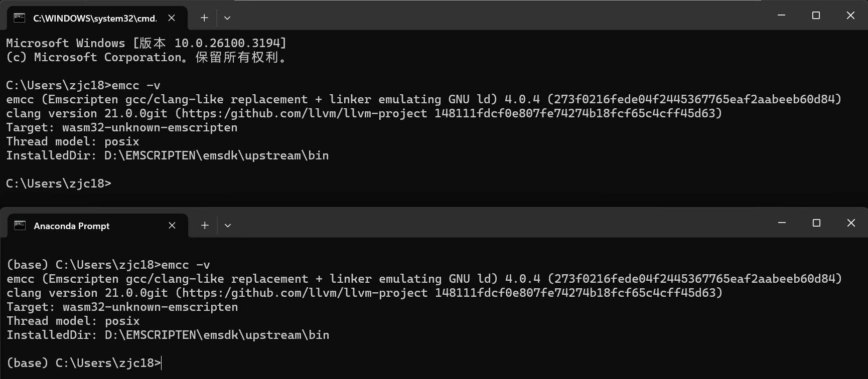Close the cmd terminal window

(850, 16)
